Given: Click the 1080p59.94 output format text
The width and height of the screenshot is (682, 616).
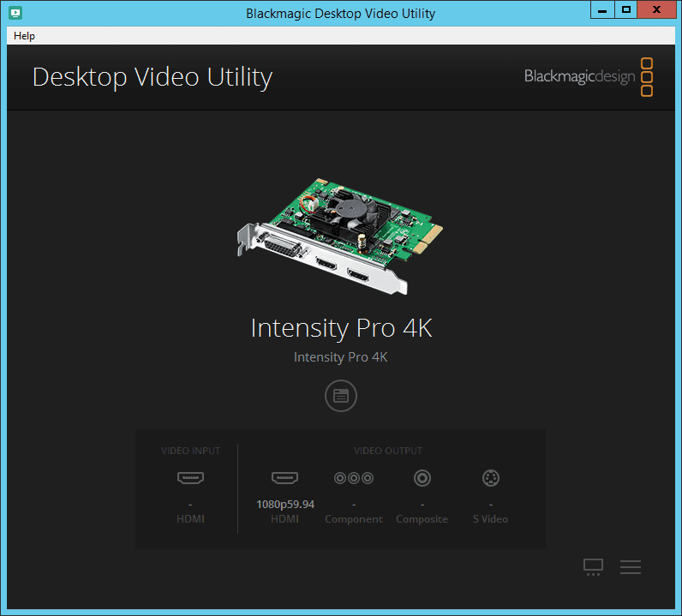Looking at the screenshot, I should pyautogui.click(x=285, y=505).
